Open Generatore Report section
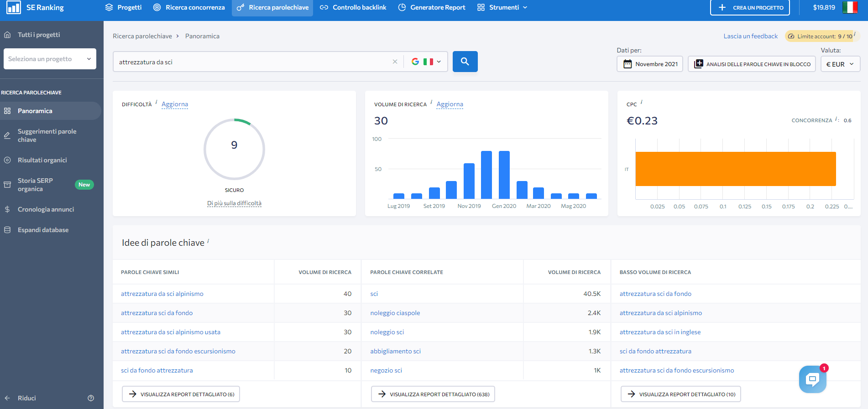Image resolution: width=868 pixels, height=409 pixels. (x=432, y=7)
